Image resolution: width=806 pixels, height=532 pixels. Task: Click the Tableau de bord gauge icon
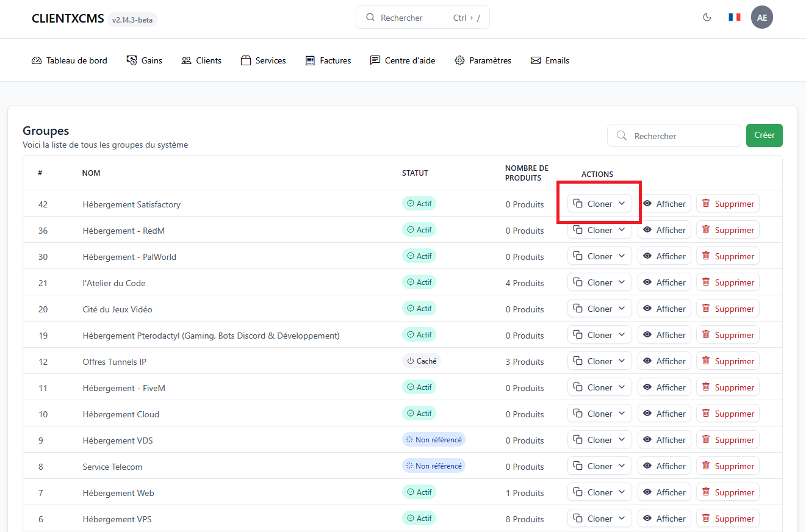click(x=37, y=60)
